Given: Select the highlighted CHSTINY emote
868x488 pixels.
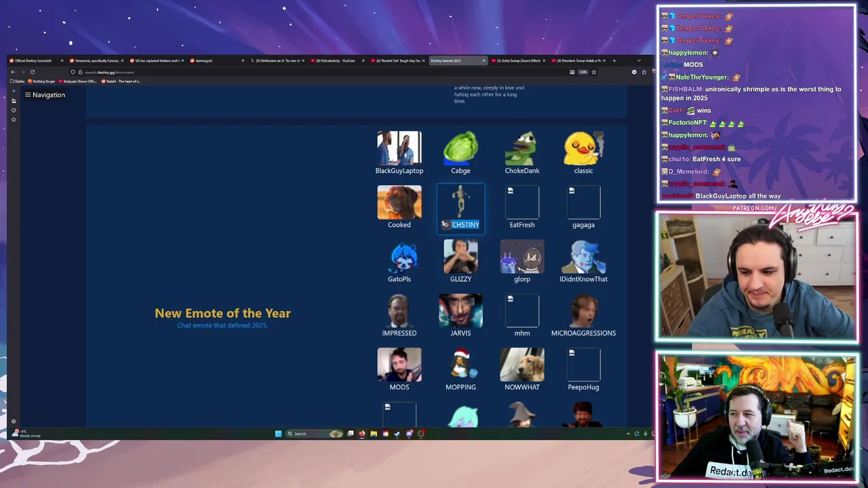Looking at the screenshot, I should click(x=460, y=207).
